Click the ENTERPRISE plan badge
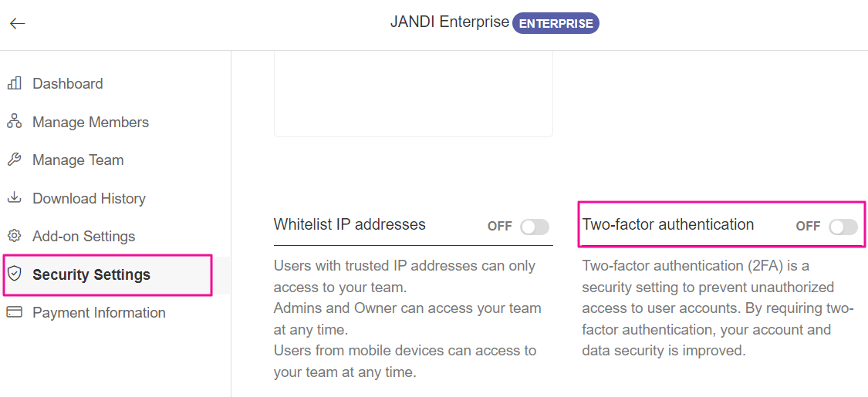Screen dimensions: 868x397 (x=556, y=23)
